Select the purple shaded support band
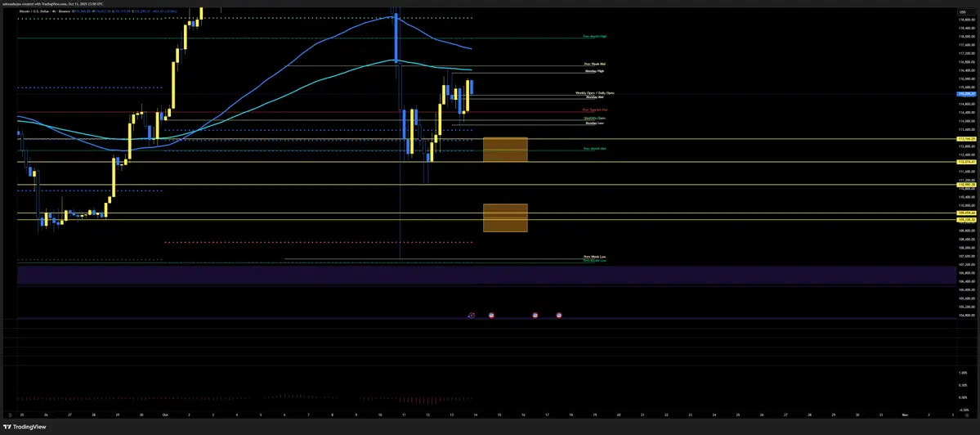The width and height of the screenshot is (980, 435). tap(486, 275)
